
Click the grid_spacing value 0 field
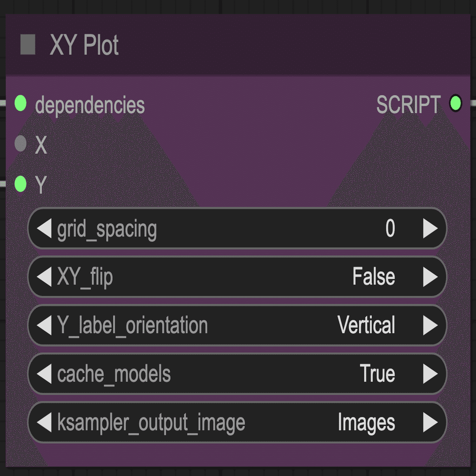(x=237, y=228)
